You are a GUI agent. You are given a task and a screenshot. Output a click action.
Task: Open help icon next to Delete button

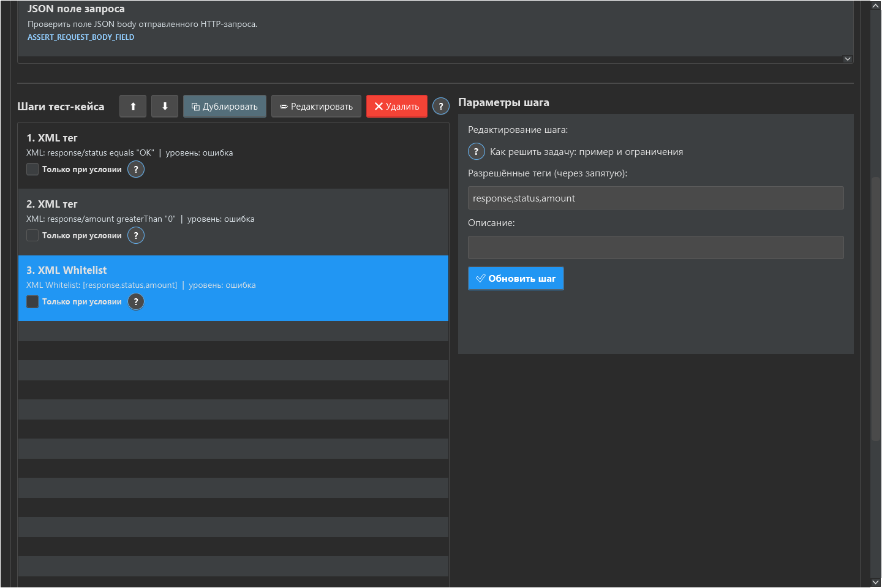point(441,106)
